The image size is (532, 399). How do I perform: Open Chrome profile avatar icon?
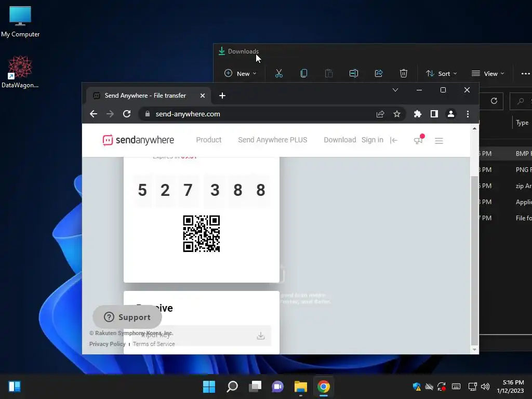pos(451,114)
